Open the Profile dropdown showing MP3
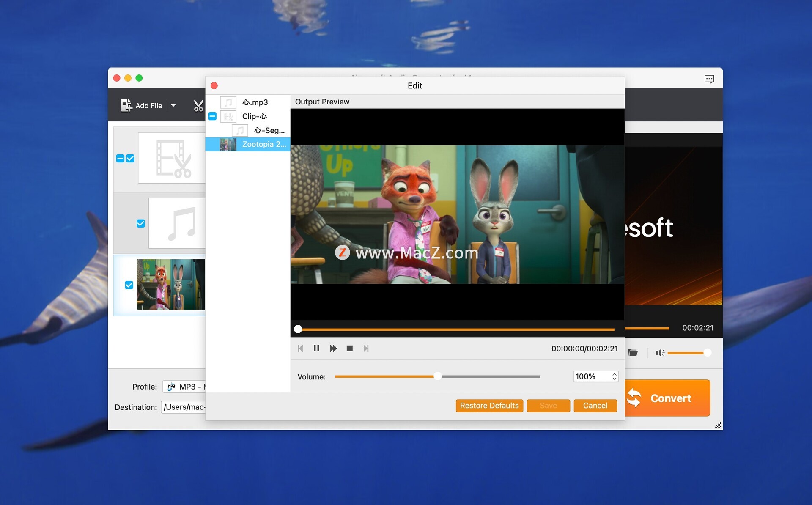Image resolution: width=812 pixels, height=505 pixels. 184,387
